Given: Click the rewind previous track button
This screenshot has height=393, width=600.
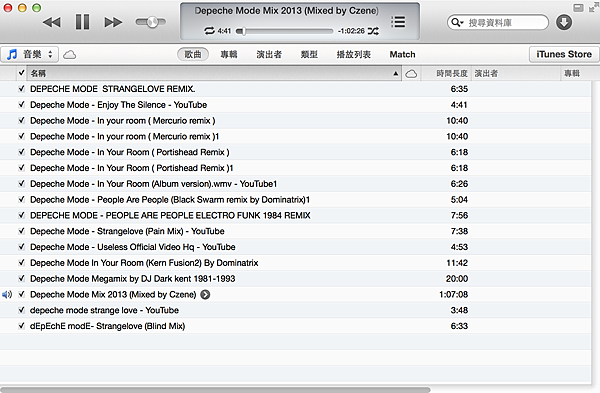Looking at the screenshot, I should click(x=52, y=22).
